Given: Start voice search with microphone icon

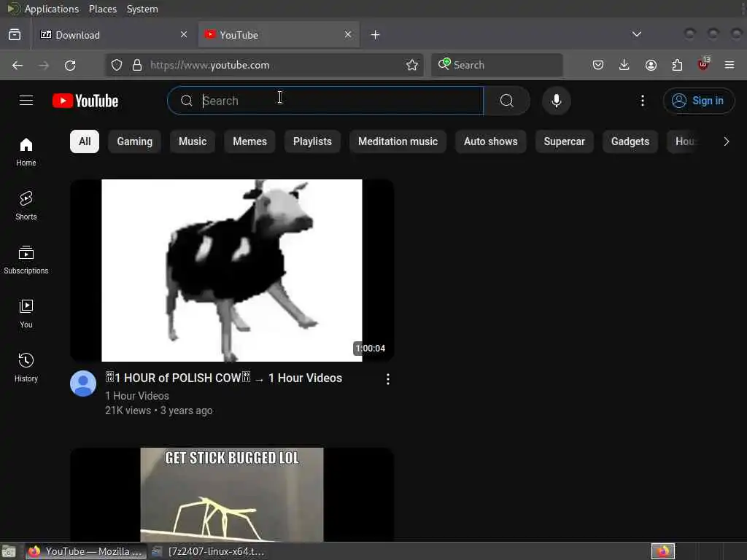Looking at the screenshot, I should coord(556,101).
